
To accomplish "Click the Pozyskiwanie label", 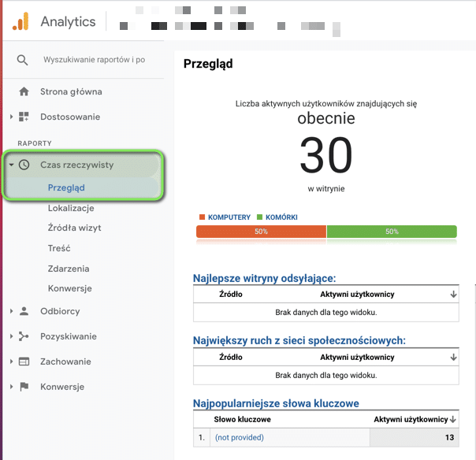I will [x=69, y=336].
